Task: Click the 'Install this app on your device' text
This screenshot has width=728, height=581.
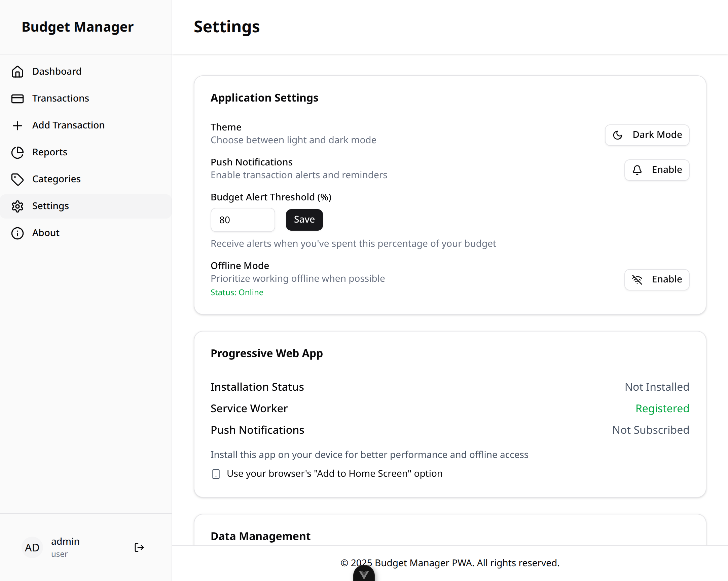Action: (x=369, y=455)
